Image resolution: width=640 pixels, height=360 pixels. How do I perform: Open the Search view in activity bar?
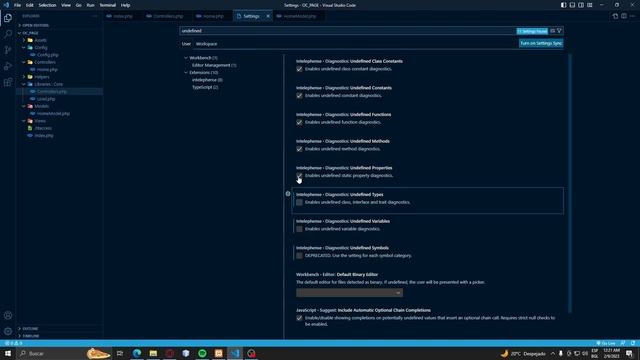8,34
